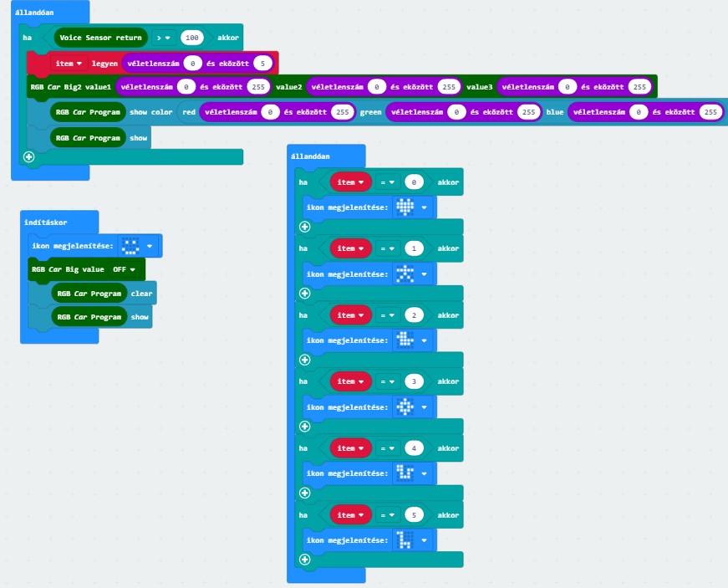Click the plus icon below the item = 5 block

pyautogui.click(x=304, y=560)
